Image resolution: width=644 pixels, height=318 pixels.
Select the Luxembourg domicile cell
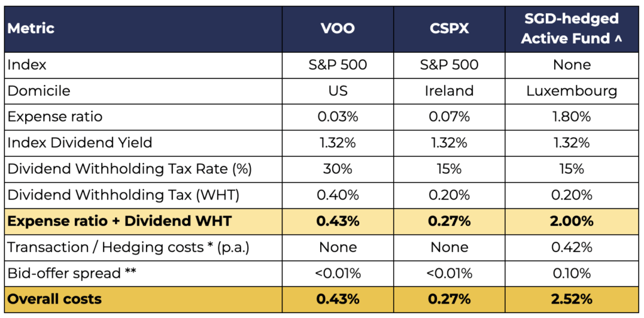click(x=572, y=91)
